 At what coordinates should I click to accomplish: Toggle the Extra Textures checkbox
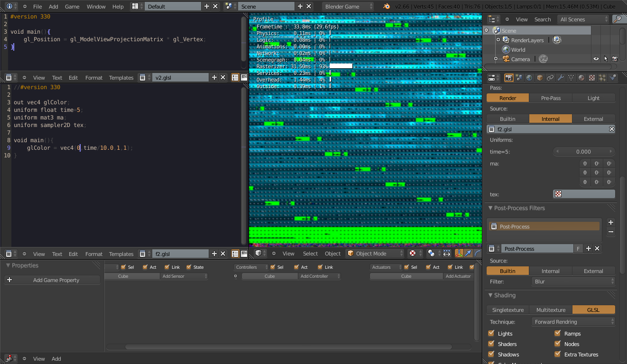coord(558,354)
